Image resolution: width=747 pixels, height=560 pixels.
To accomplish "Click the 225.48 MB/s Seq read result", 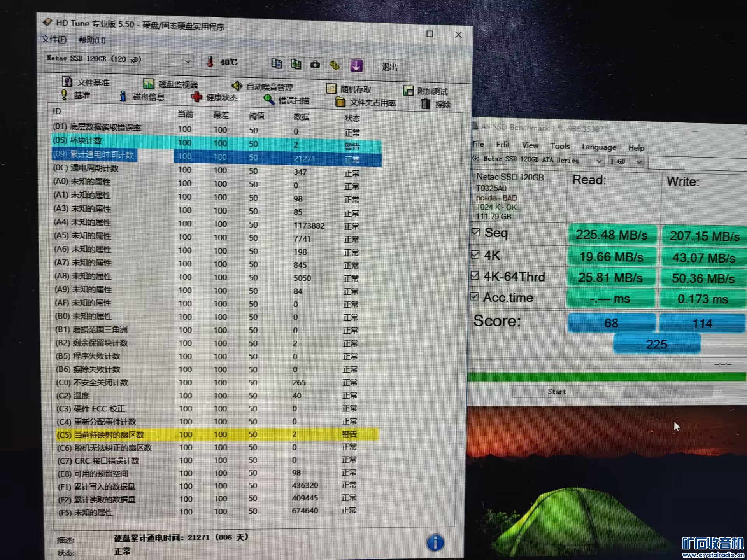I will pyautogui.click(x=612, y=235).
